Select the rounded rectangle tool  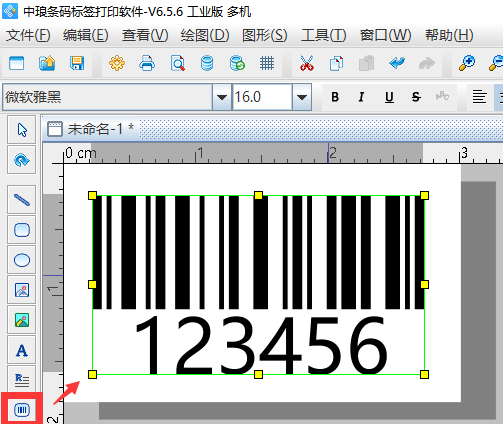pos(22,230)
